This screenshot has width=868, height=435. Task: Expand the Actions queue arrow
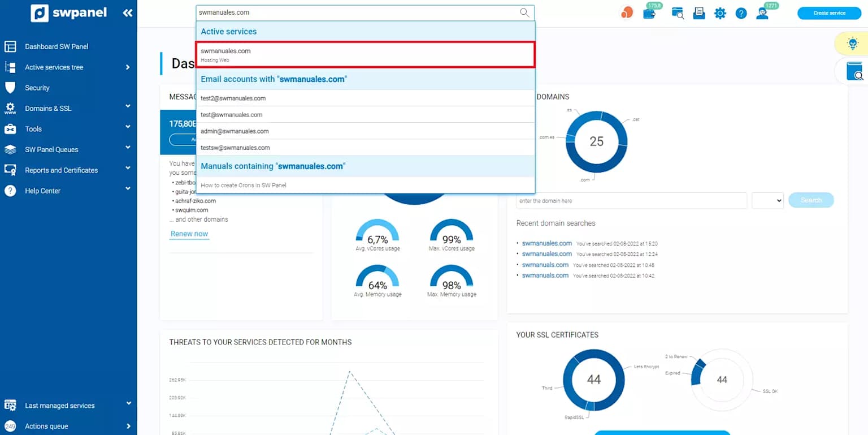point(128,426)
